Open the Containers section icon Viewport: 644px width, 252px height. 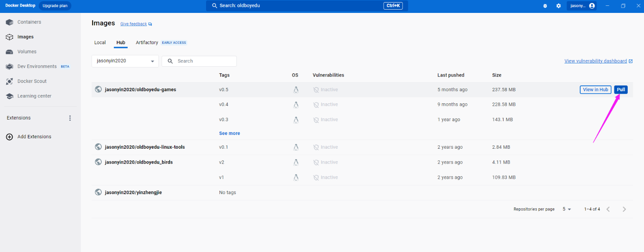click(10, 22)
